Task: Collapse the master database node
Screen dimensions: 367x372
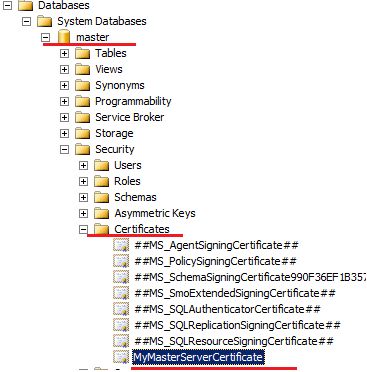Action: point(46,37)
